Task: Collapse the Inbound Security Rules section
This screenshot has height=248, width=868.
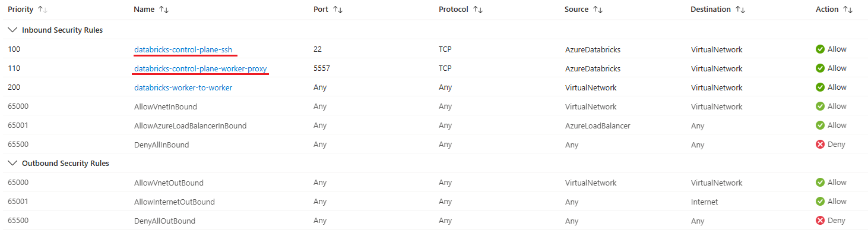Action: pos(12,30)
